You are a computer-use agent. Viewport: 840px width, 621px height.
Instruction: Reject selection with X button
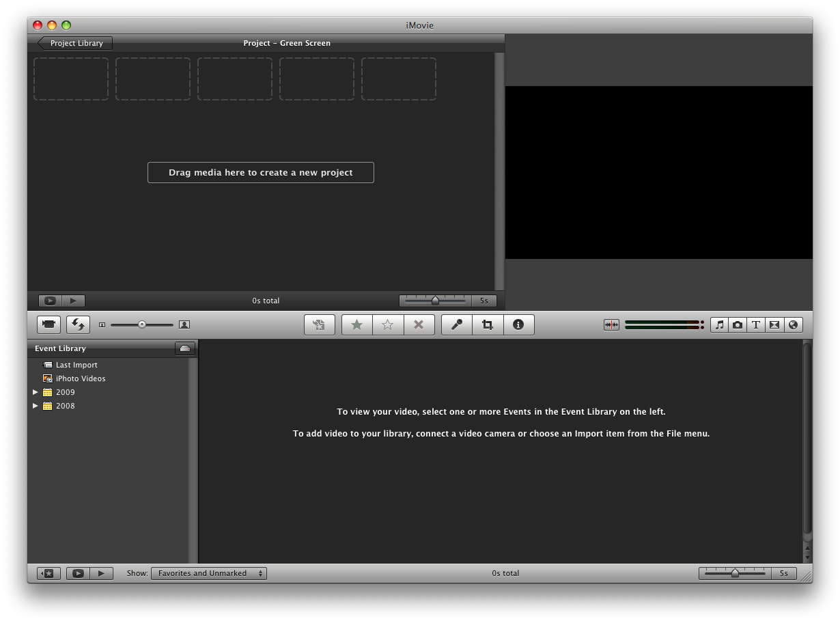pyautogui.click(x=419, y=325)
